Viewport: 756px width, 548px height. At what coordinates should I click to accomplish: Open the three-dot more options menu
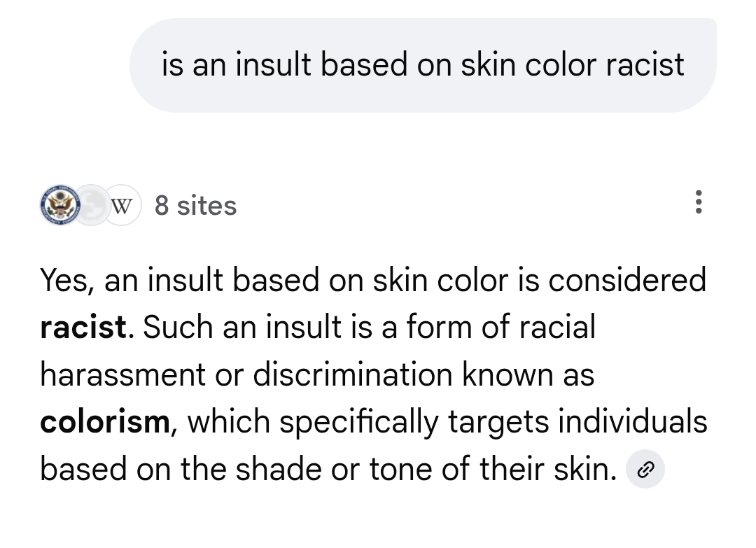[696, 203]
